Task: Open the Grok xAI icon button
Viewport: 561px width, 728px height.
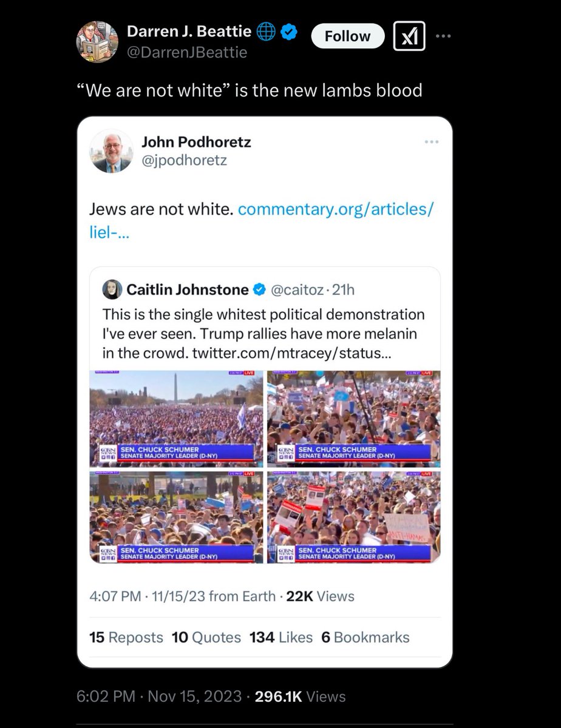Action: pyautogui.click(x=410, y=36)
